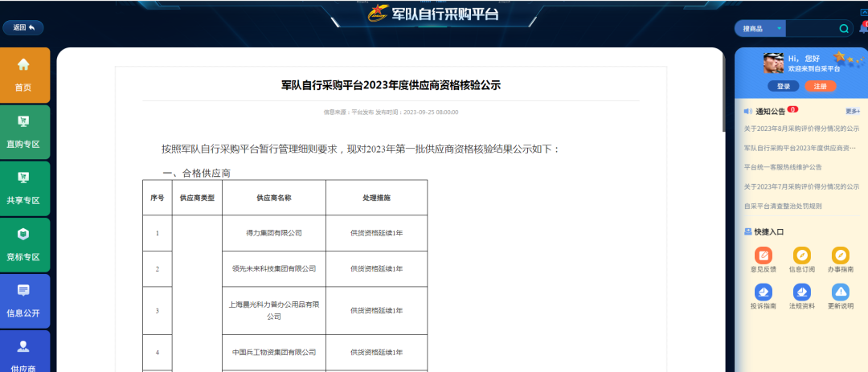The width and height of the screenshot is (868, 372).
Task: Click the search input field
Action: 812,29
